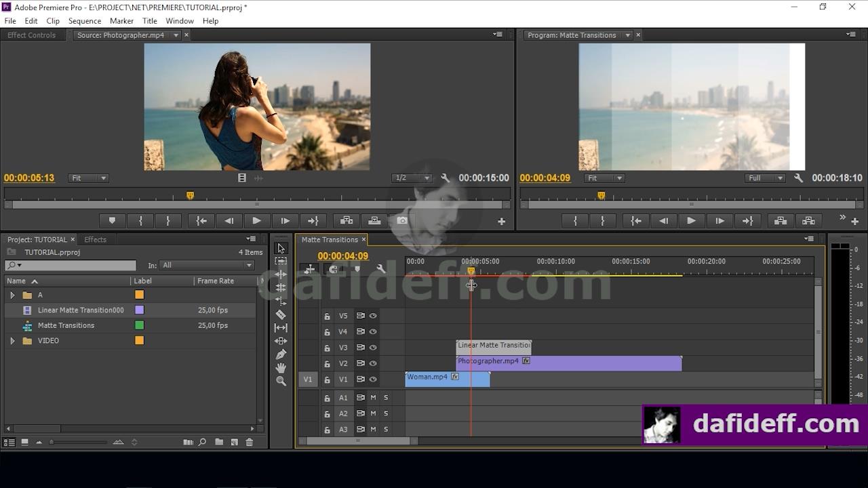Click the nest sequences toggle icon in timeline
The image size is (868, 488).
click(x=309, y=269)
